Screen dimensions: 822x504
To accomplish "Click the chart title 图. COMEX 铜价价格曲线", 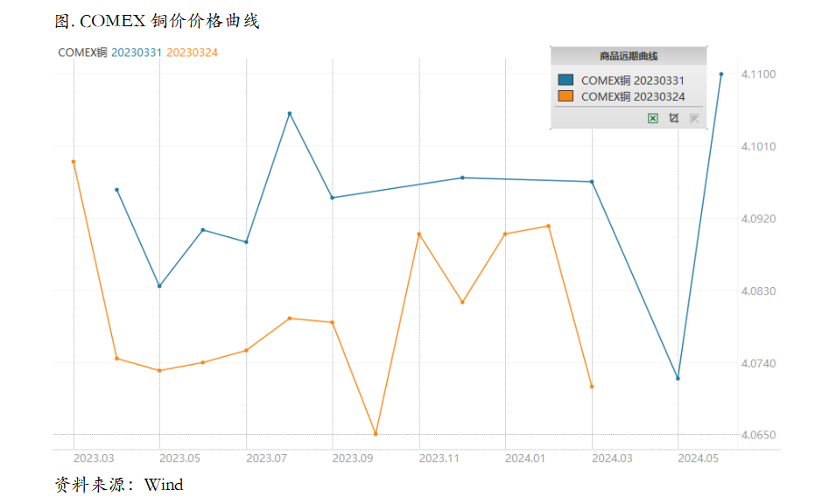I will coord(158,21).
